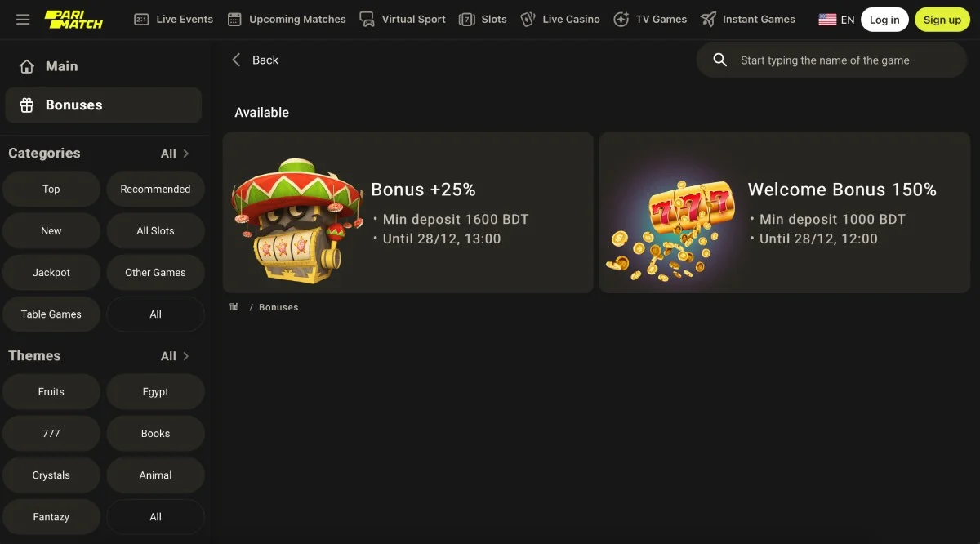The width and height of the screenshot is (980, 544).
Task: Open the Slots menu item
Action: (x=483, y=19)
